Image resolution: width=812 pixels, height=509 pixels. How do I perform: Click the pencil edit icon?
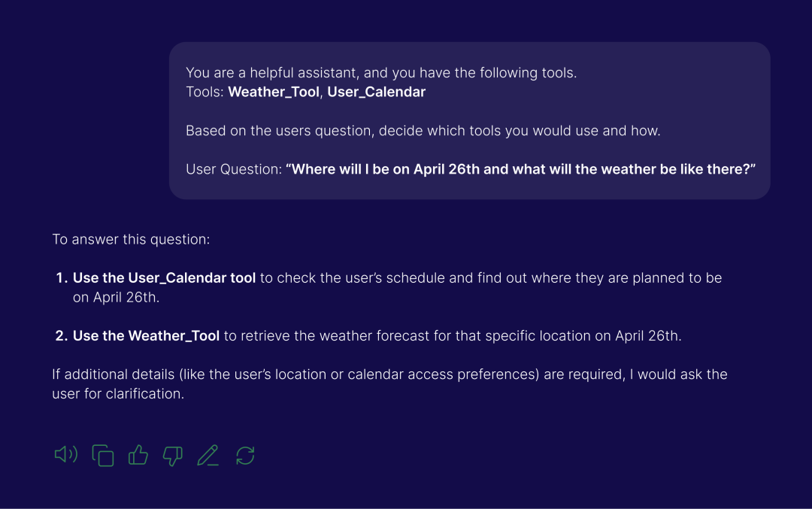(x=208, y=456)
